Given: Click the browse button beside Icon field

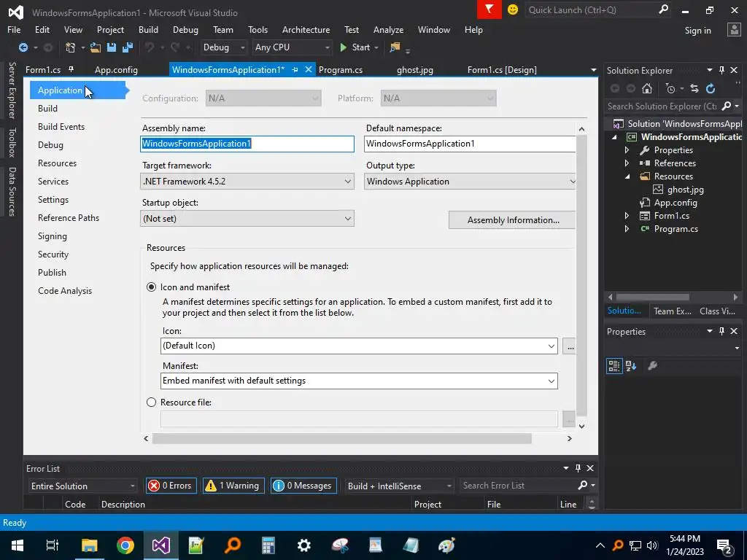Looking at the screenshot, I should (x=569, y=346).
